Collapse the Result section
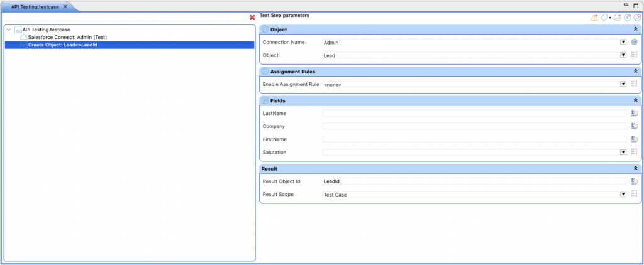This screenshot has height=265, width=644. [635, 168]
